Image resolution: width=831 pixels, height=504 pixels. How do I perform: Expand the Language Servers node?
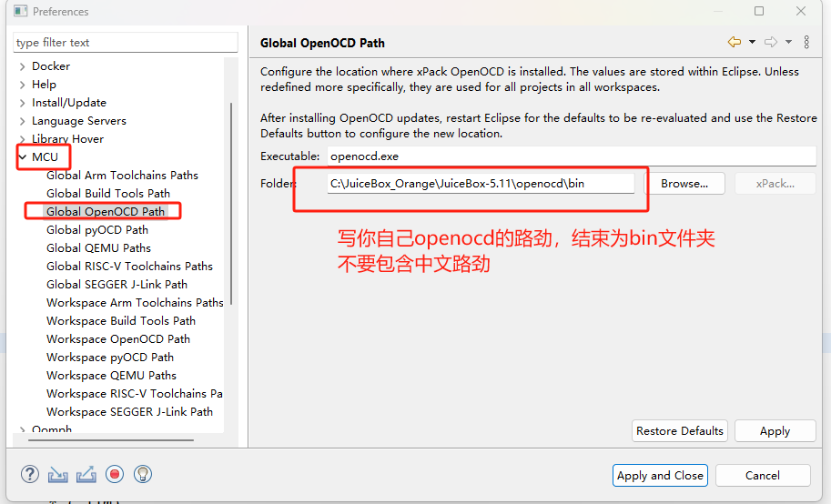(x=22, y=121)
